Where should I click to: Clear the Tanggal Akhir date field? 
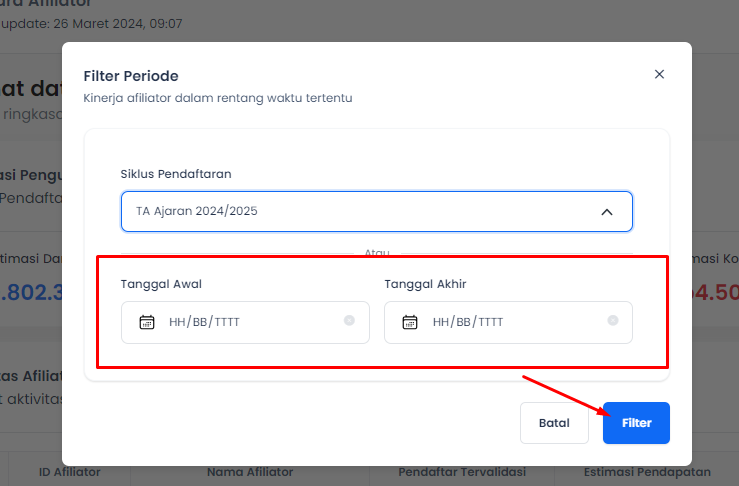613,321
